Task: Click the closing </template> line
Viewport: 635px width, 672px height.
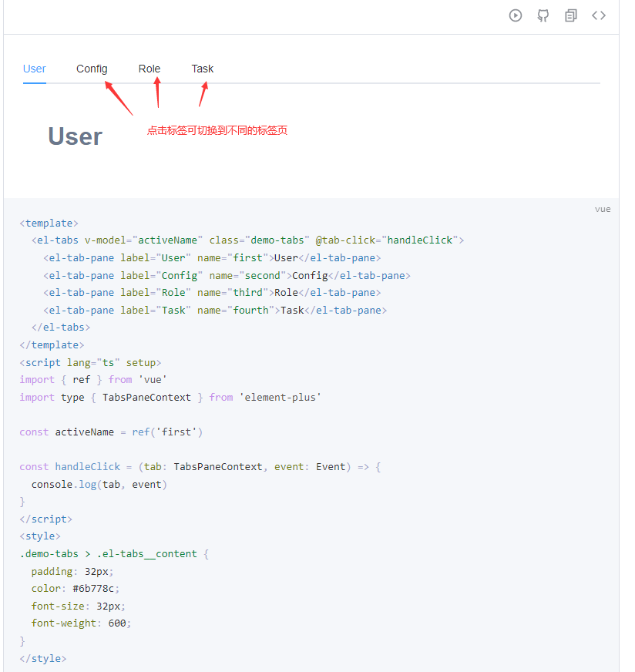Action: click(x=52, y=345)
